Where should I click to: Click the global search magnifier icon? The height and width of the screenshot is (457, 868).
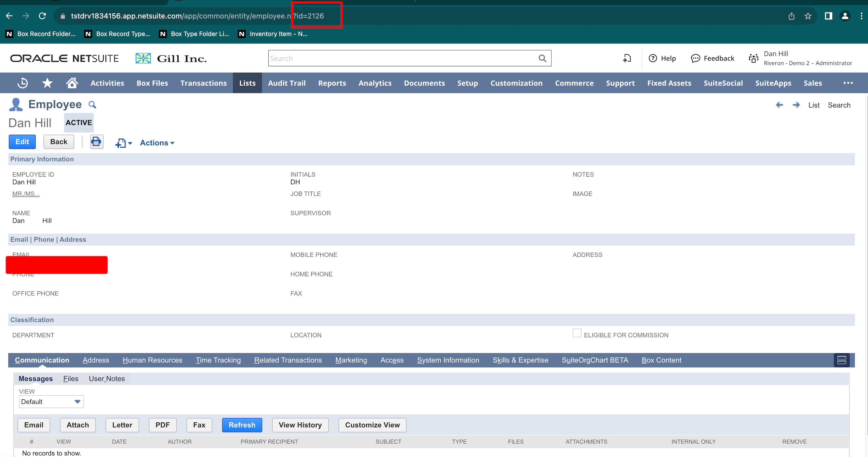542,58
